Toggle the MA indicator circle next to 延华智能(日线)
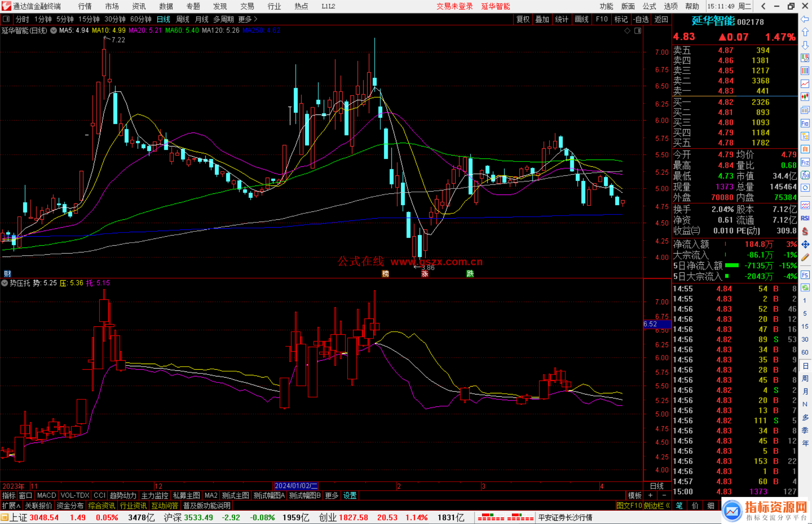Viewport: 812px width, 524px height. tap(53, 31)
